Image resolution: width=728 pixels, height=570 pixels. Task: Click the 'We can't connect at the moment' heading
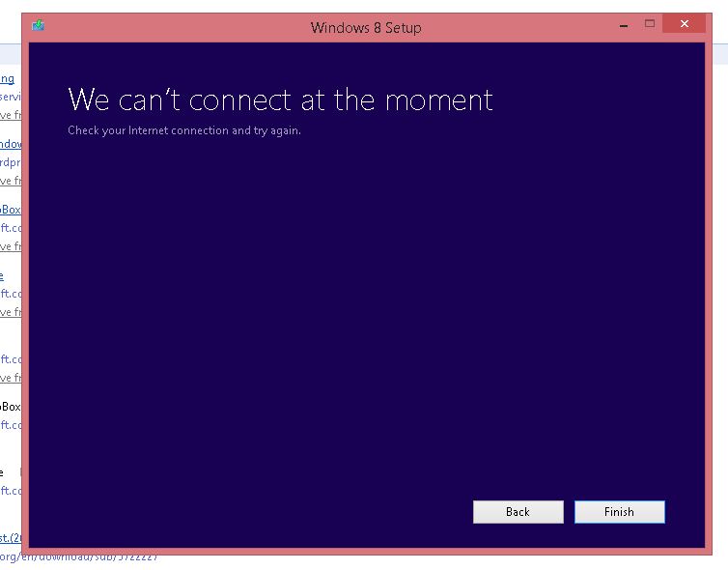[x=280, y=99]
